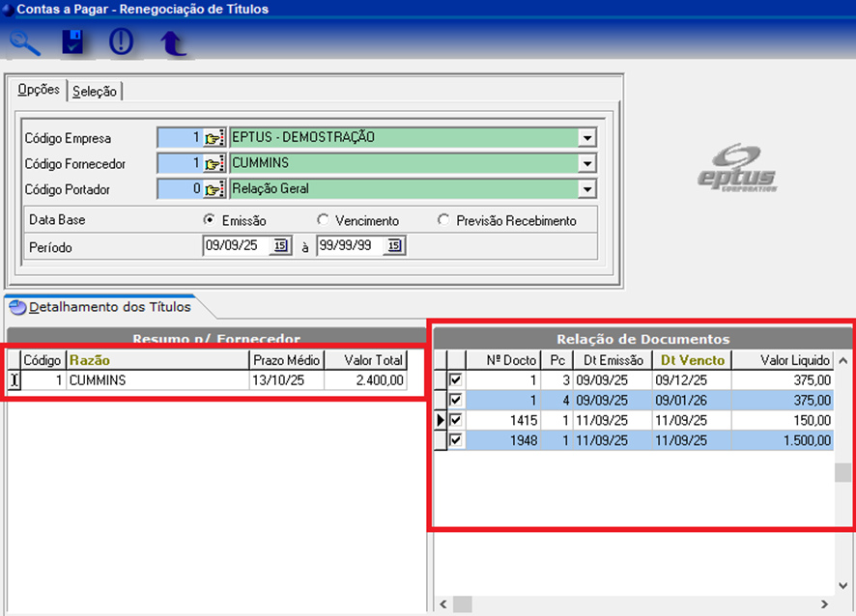Sort by the Dt Vencto column header
This screenshot has width=856, height=616.
[x=691, y=360]
